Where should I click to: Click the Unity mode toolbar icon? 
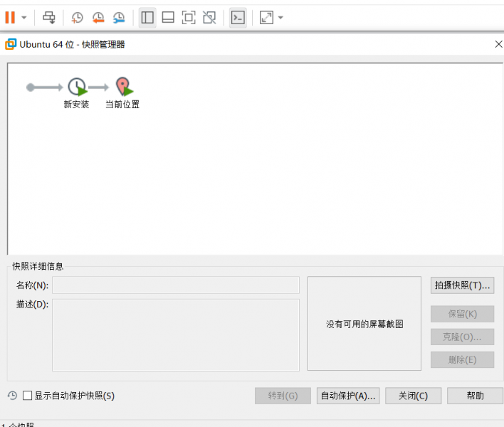coord(209,18)
